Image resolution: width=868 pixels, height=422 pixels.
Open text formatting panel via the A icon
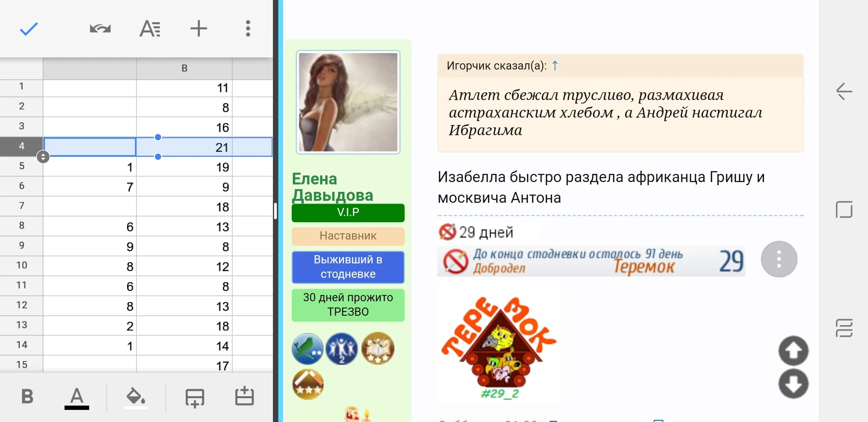149,28
